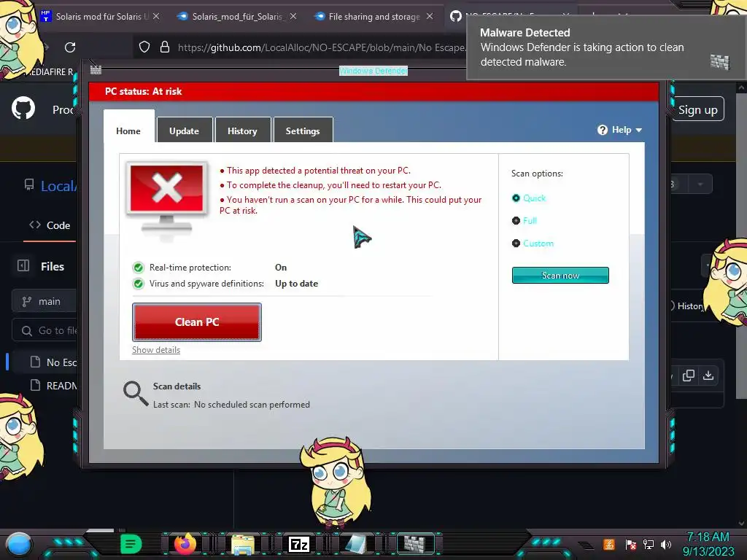Open File Explorer from the taskbar
The image size is (747, 560).
(x=243, y=544)
